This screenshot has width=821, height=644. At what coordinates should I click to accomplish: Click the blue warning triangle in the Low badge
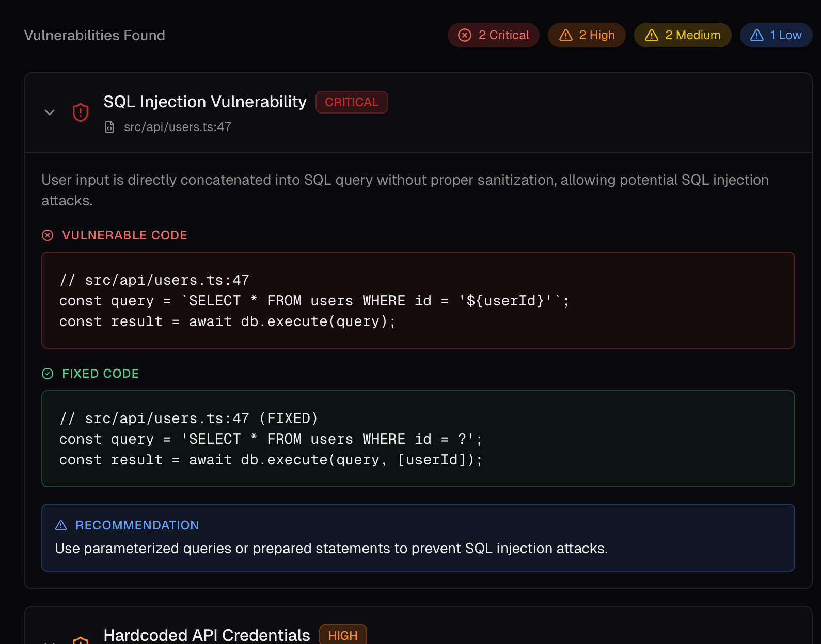pos(757,35)
